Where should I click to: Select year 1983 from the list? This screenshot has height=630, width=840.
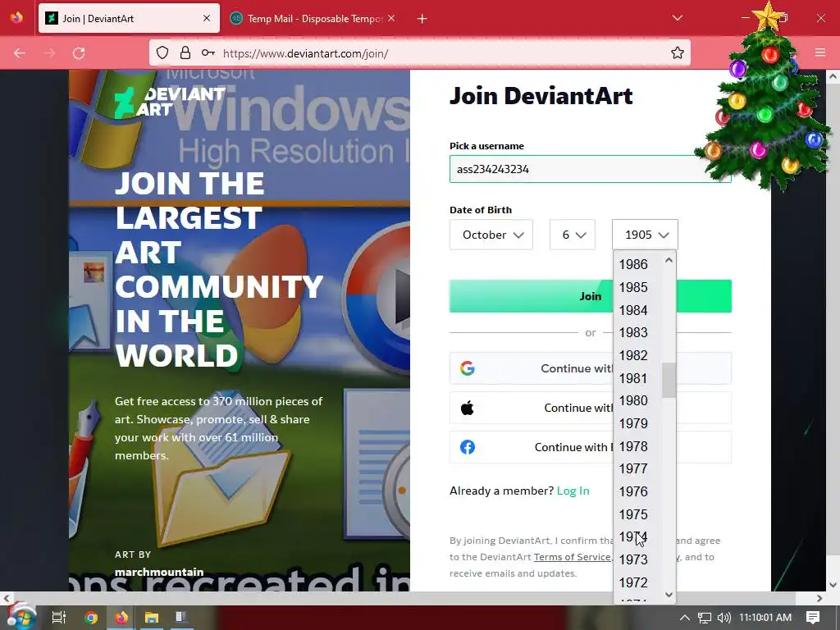(633, 332)
